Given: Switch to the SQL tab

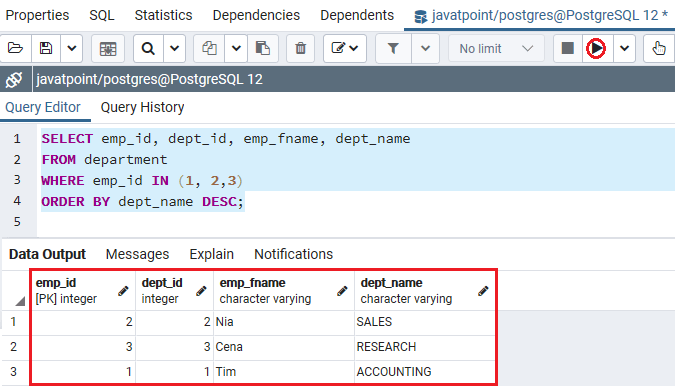Looking at the screenshot, I should (x=102, y=15).
